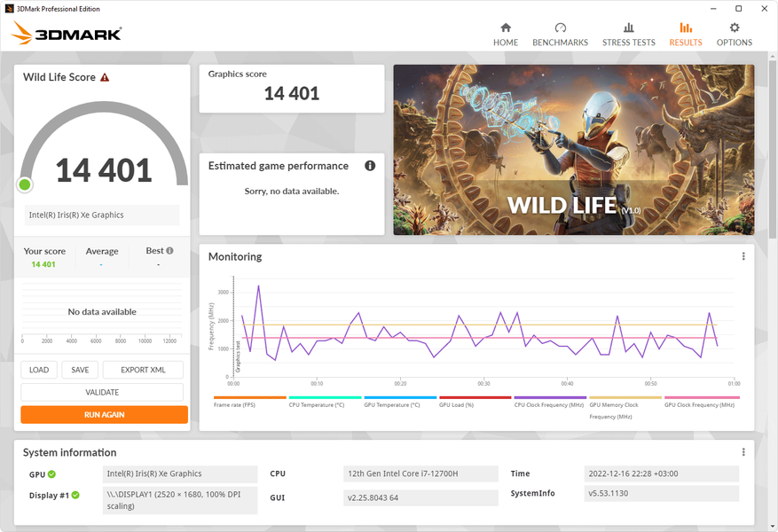Image resolution: width=778 pixels, height=532 pixels.
Task: Click the 3DMark title bar app icon
Action: coord(9,9)
